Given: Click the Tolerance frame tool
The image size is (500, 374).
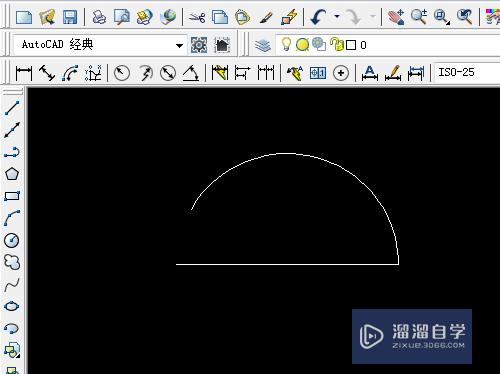Looking at the screenshot, I should (x=318, y=73).
